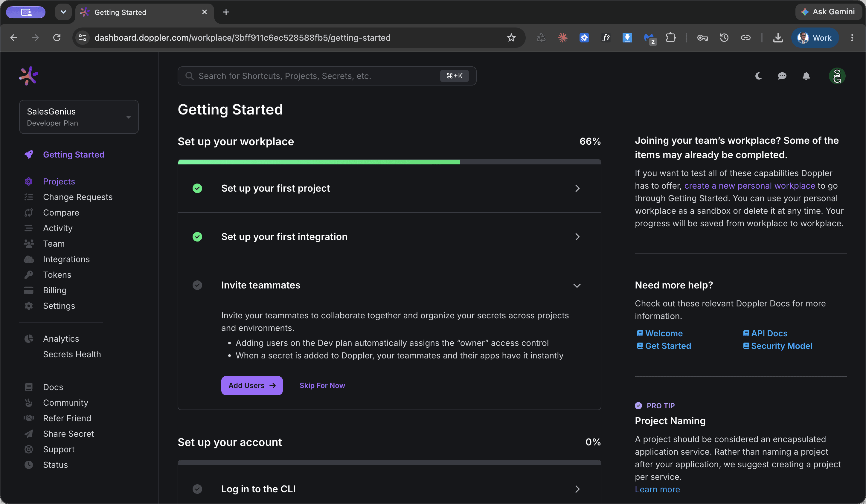Click the site information icon in address bar
Screen dimensions: 866x504
(x=83, y=37)
